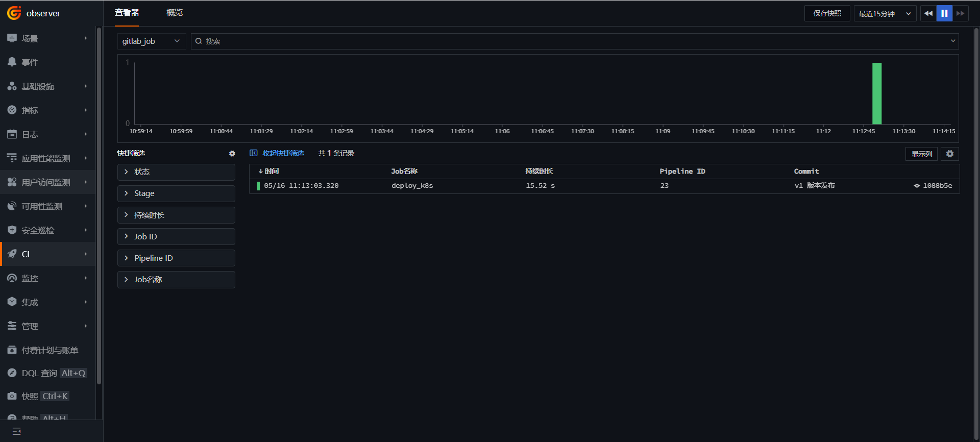The width and height of the screenshot is (980, 442).
Task: Open the gitlab_job source dropdown
Action: click(152, 41)
